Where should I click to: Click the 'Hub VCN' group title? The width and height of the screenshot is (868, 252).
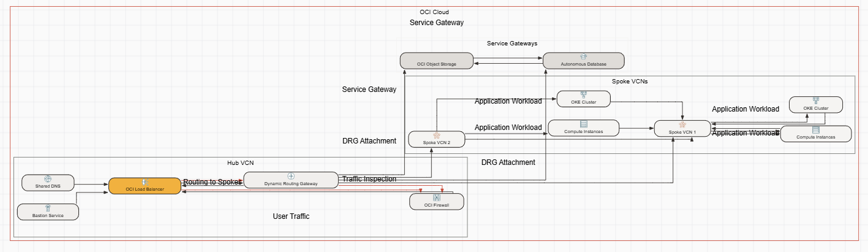(x=240, y=162)
